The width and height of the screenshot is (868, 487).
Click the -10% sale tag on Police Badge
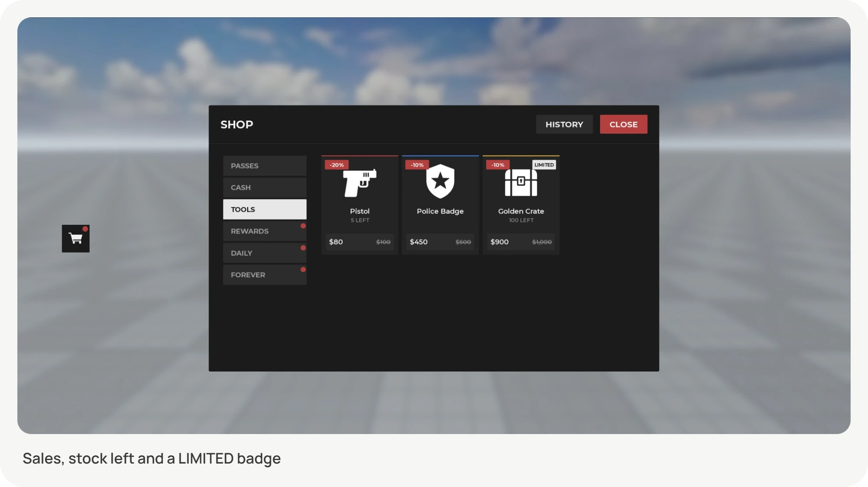tap(417, 165)
